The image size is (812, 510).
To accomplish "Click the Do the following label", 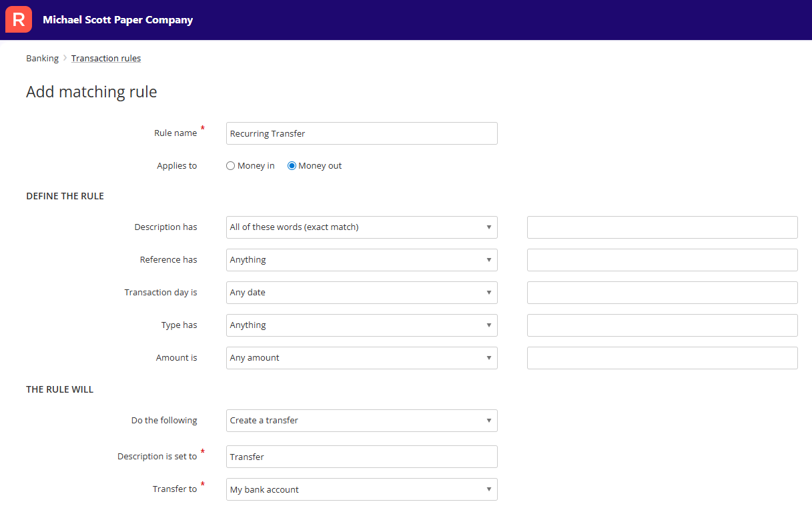I will pyautogui.click(x=164, y=421).
